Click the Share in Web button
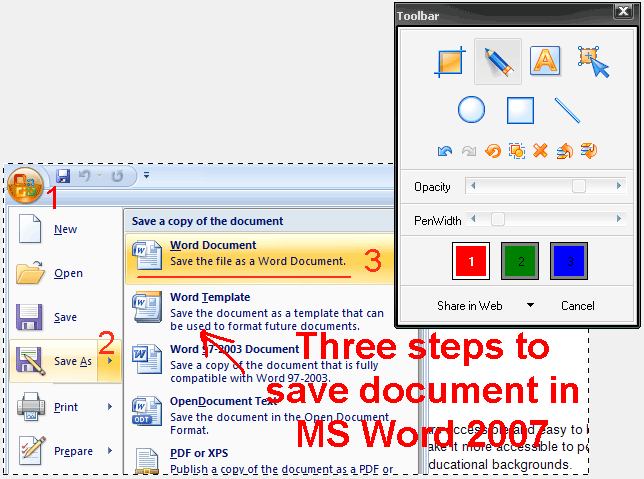 tap(469, 306)
